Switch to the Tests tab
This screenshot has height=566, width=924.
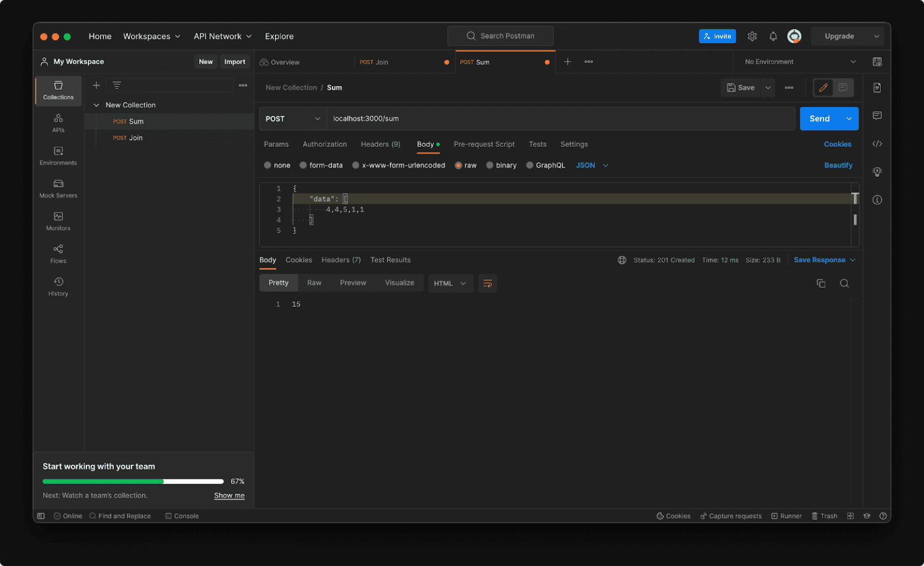pyautogui.click(x=537, y=144)
